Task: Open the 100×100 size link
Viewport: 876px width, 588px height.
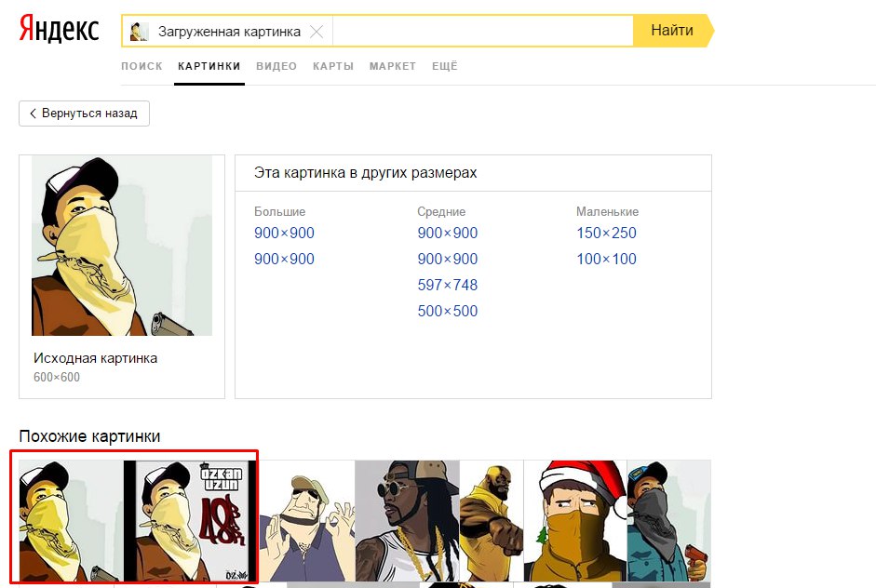Action: click(x=607, y=259)
